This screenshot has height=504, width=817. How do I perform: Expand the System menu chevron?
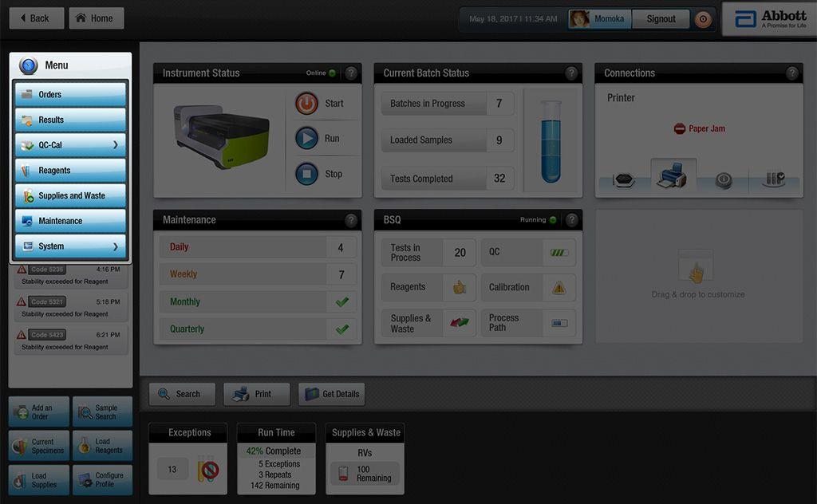(x=116, y=246)
